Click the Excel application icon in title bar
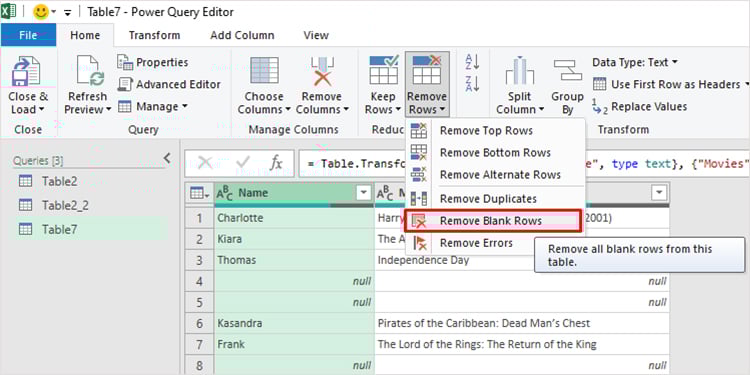 8,12
